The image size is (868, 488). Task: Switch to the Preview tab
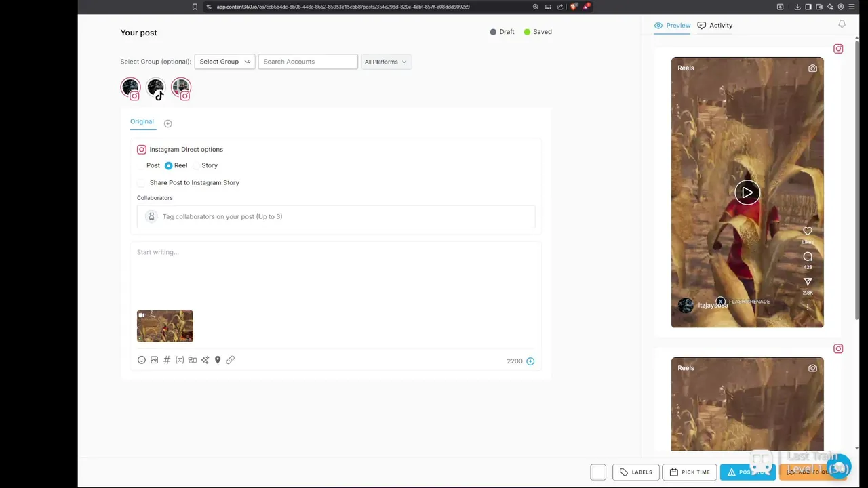click(x=673, y=26)
